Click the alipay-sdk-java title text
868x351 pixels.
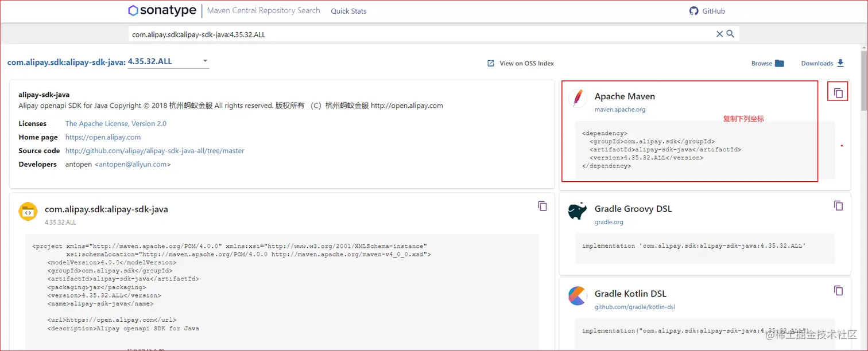[44, 95]
